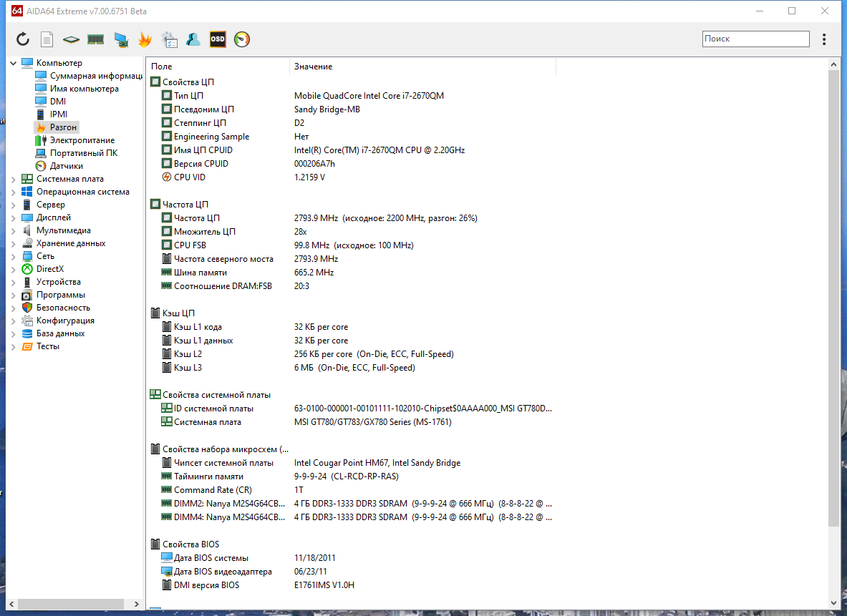847x616 pixels.
Task: Click the tree horizontal scrollbar left arrow
Action: coord(12,604)
